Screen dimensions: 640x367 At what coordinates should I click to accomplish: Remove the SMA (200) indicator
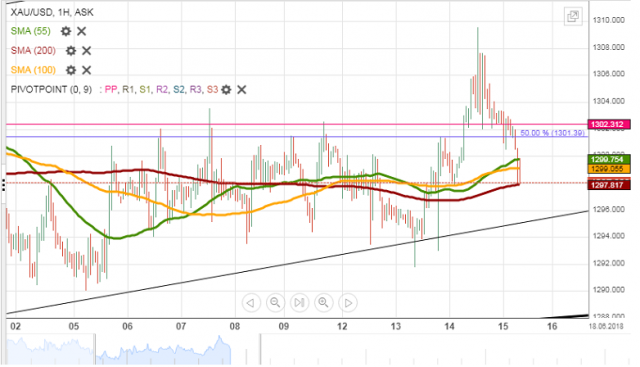[x=87, y=51]
